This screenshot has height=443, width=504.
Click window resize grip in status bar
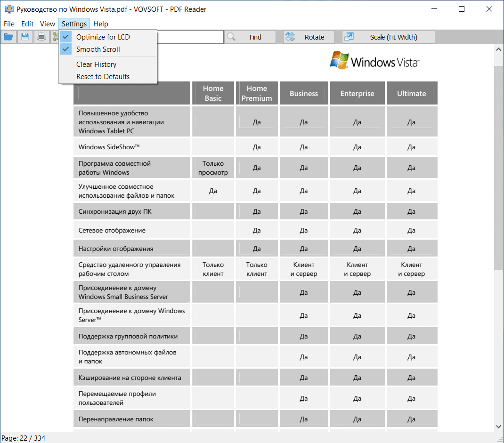[x=500, y=439]
